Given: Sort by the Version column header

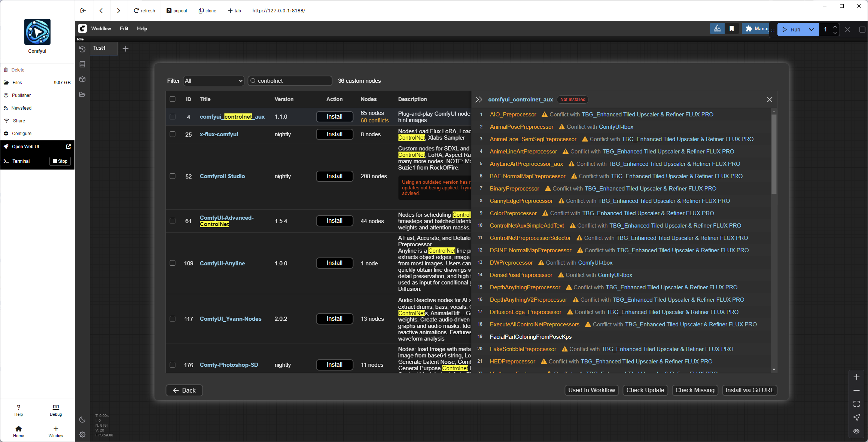Looking at the screenshot, I should coord(284,99).
